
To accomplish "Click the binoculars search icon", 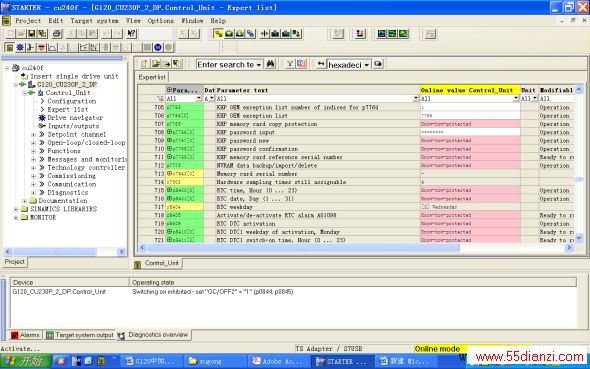I will 271,64.
